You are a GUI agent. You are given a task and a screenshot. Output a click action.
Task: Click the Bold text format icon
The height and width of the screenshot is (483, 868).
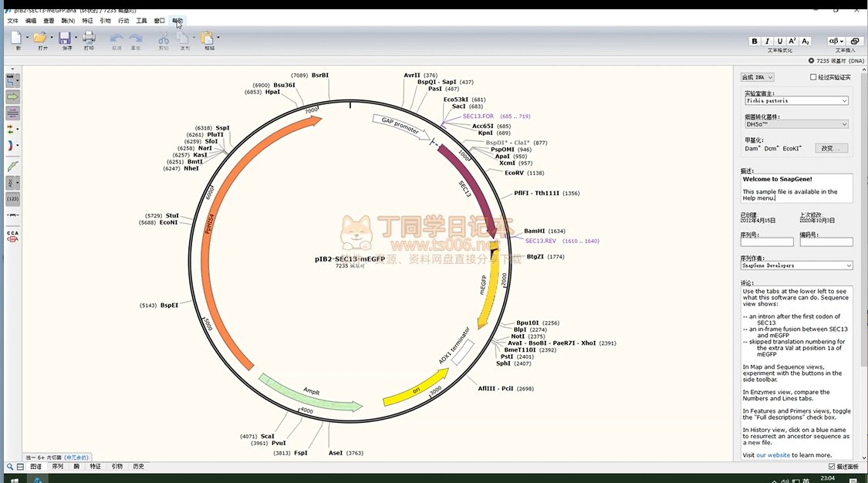pyautogui.click(x=755, y=41)
